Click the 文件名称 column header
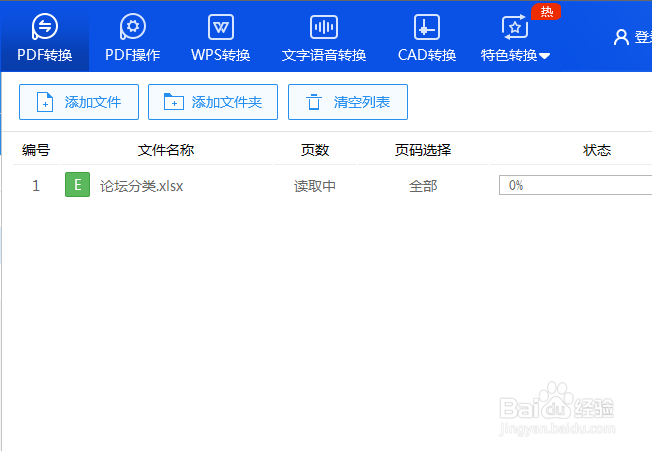 [166, 150]
